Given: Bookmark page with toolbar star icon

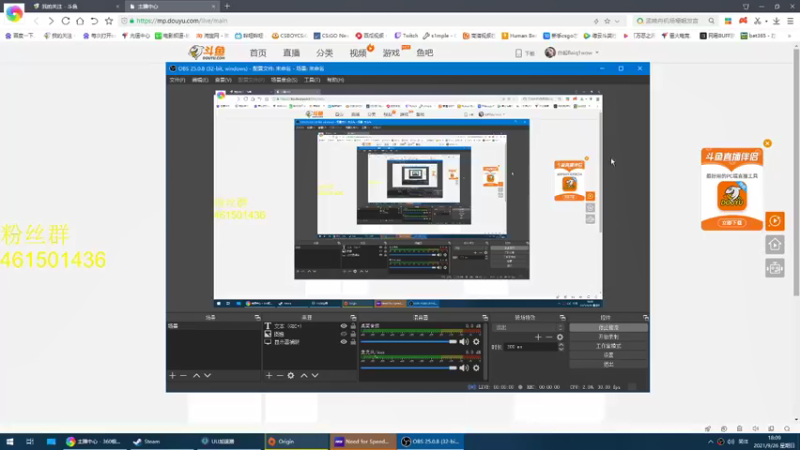Looking at the screenshot, I should pyautogui.click(x=109, y=21).
